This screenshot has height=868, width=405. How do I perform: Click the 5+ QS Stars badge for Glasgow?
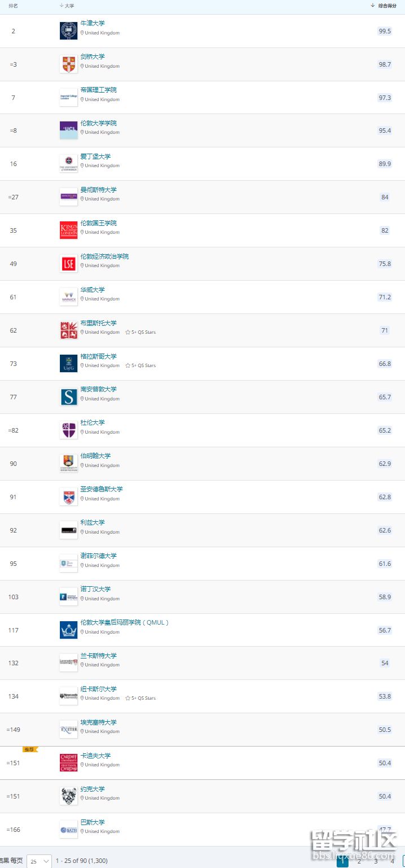(141, 365)
